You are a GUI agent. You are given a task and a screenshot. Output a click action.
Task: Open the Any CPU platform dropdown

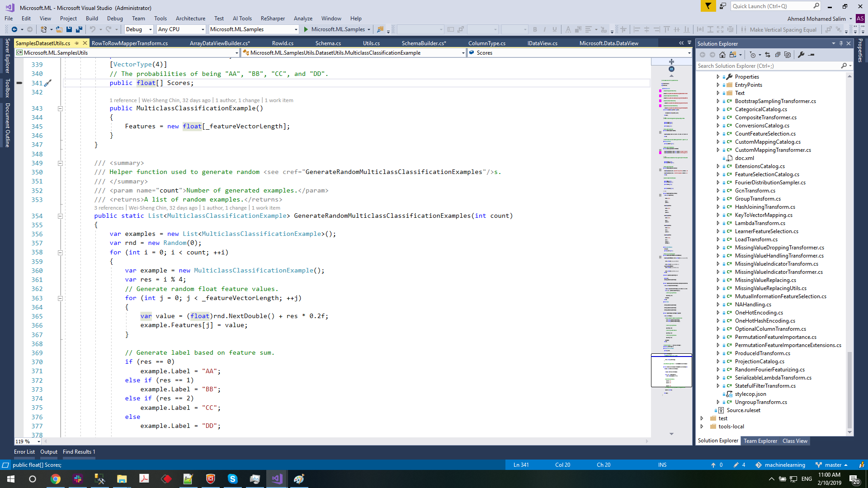click(x=180, y=29)
